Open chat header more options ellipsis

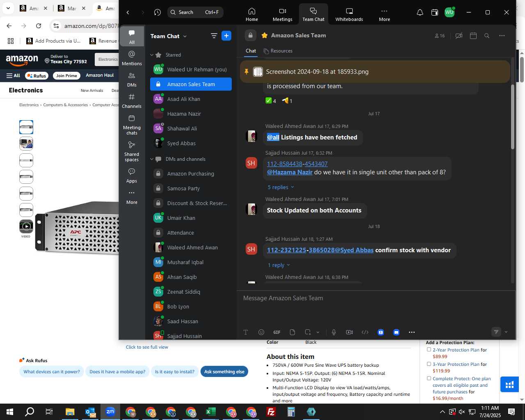(x=502, y=36)
